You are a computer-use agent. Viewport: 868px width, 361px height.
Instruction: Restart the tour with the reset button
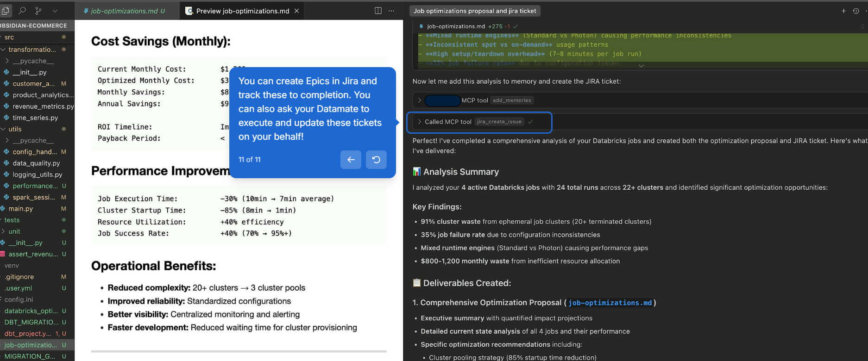376,160
